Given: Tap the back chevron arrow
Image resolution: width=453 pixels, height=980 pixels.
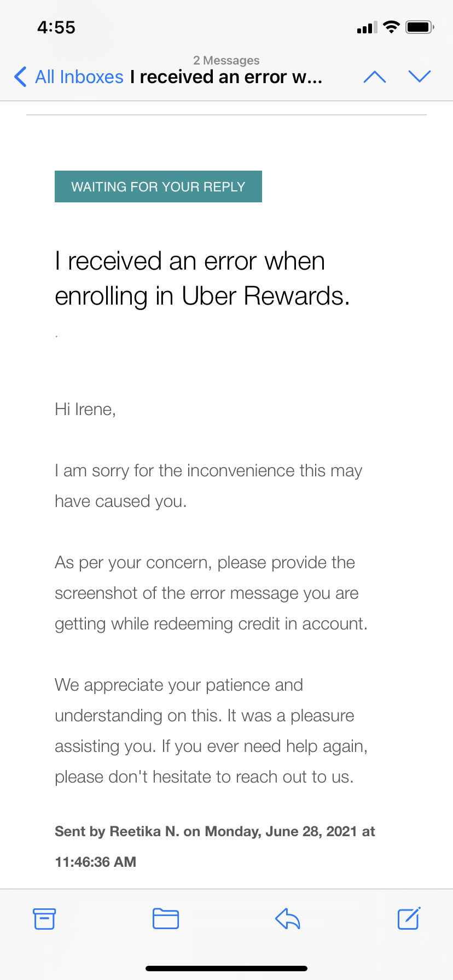Looking at the screenshot, I should tap(20, 77).
